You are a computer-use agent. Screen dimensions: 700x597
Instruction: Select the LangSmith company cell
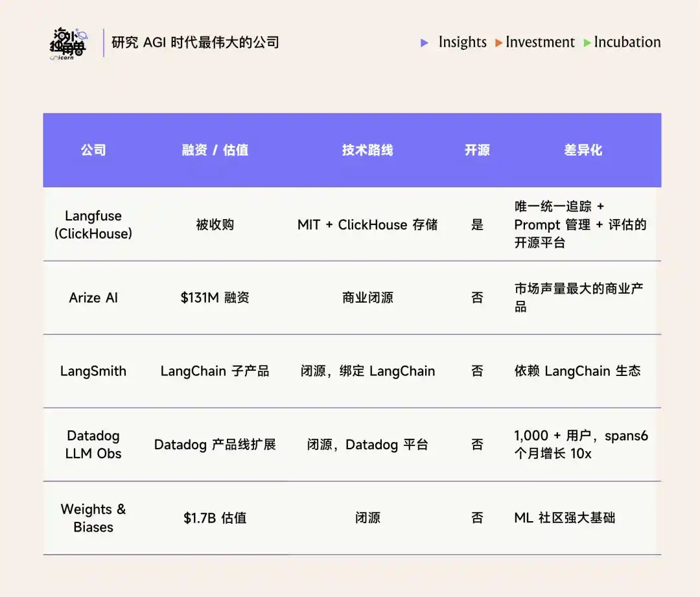tap(93, 371)
